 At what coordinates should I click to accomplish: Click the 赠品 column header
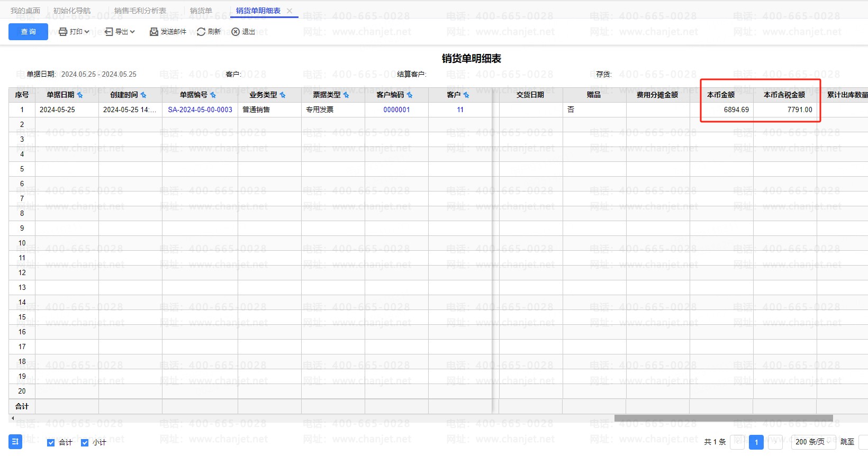pos(594,95)
